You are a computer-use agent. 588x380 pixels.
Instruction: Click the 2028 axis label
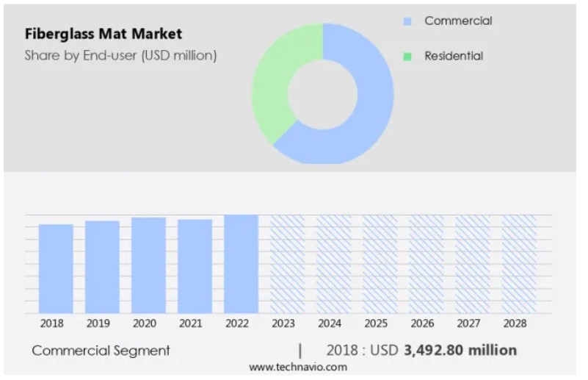coord(515,323)
